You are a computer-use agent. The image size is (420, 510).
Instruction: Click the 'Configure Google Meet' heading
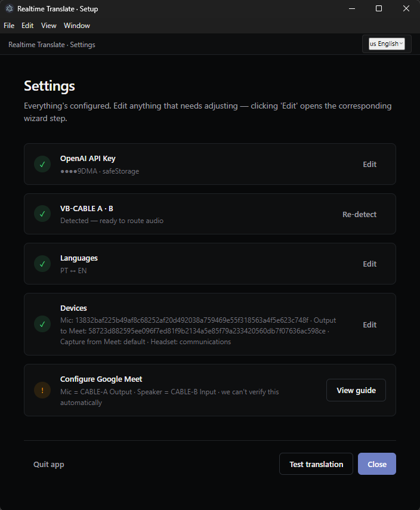click(x=101, y=379)
